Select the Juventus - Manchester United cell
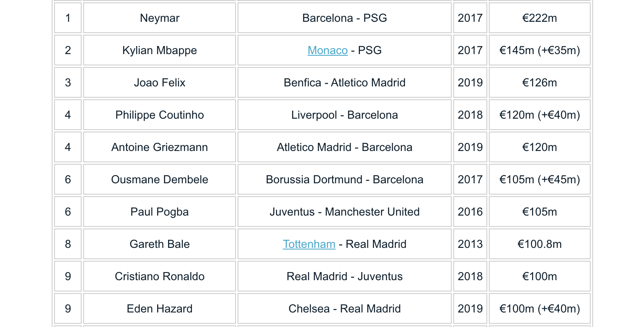This screenshot has width=644, height=327. click(x=345, y=212)
